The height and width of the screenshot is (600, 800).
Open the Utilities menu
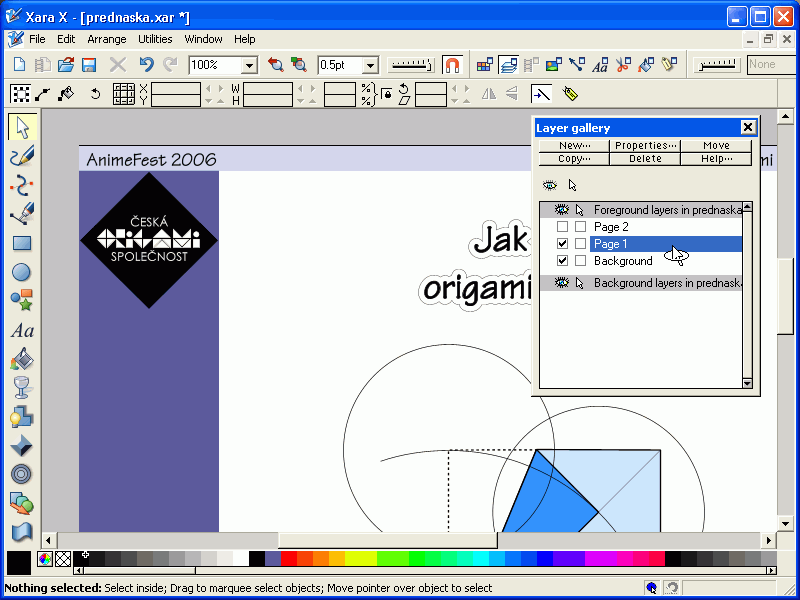coord(155,39)
